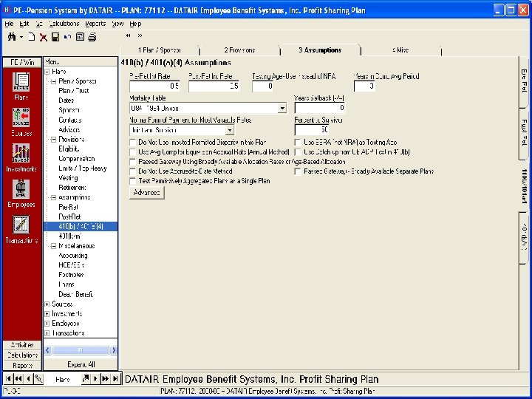532x399 pixels.
Task: Collapse the Miscellaneous tree node
Action: pyautogui.click(x=54, y=246)
